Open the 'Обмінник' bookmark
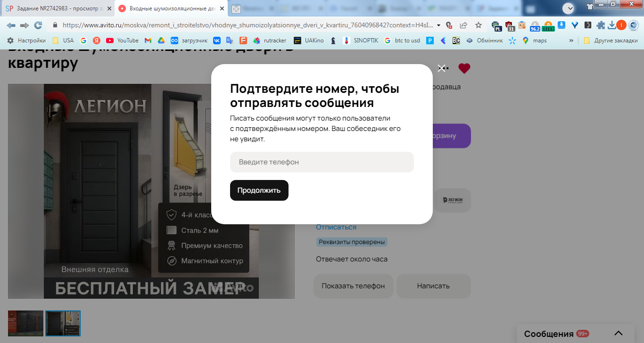 click(x=485, y=41)
